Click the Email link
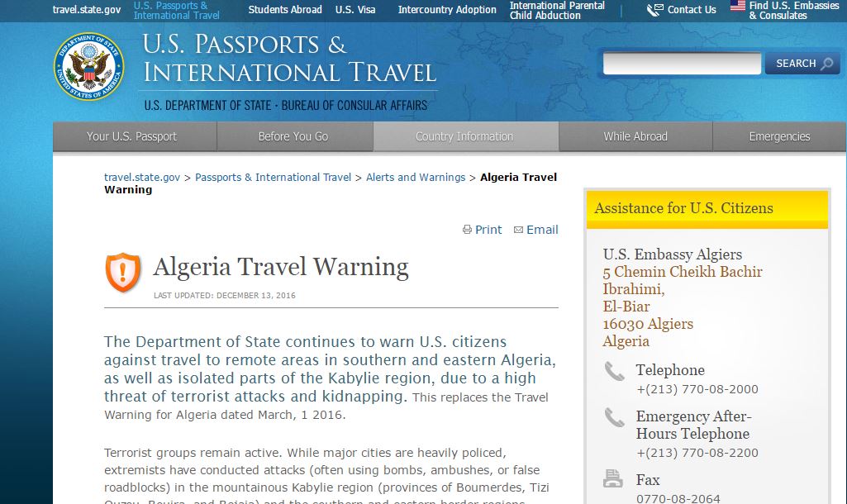The height and width of the screenshot is (504, 847). pos(542,230)
